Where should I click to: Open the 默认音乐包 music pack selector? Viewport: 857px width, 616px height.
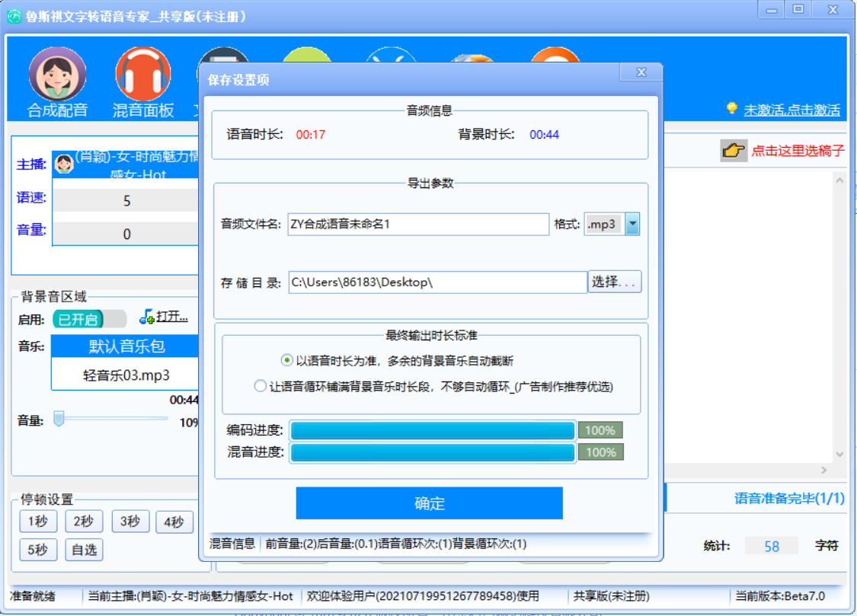click(x=126, y=347)
